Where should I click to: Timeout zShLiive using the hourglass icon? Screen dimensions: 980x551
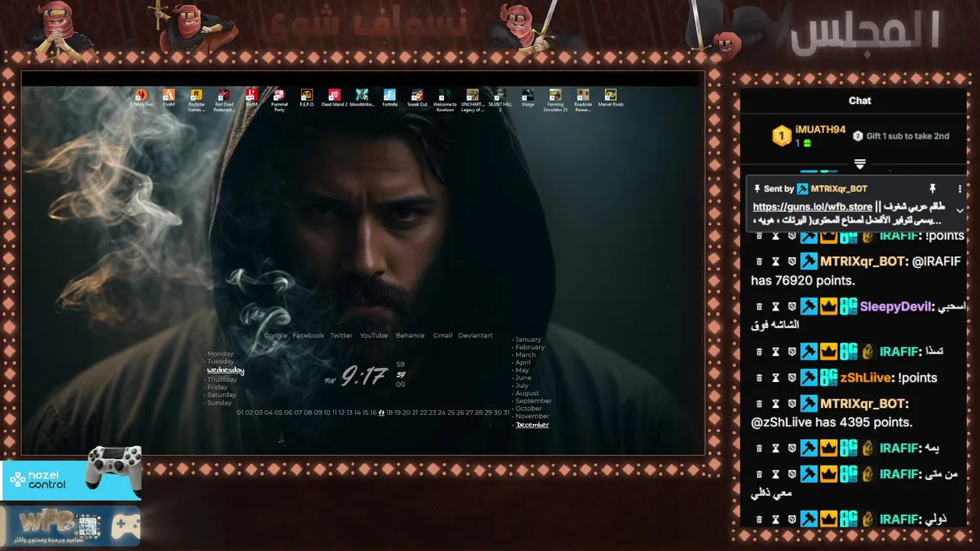(776, 378)
